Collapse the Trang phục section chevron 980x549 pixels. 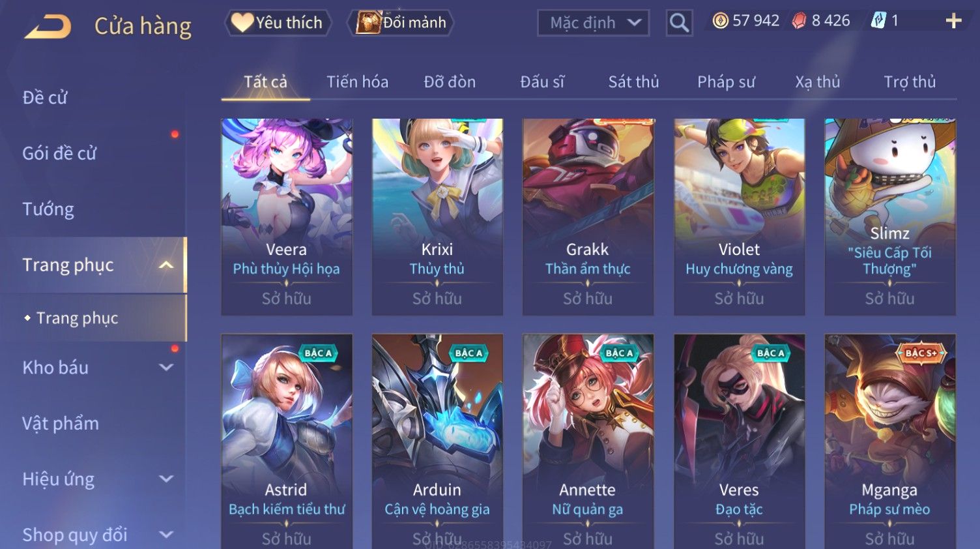tap(166, 265)
